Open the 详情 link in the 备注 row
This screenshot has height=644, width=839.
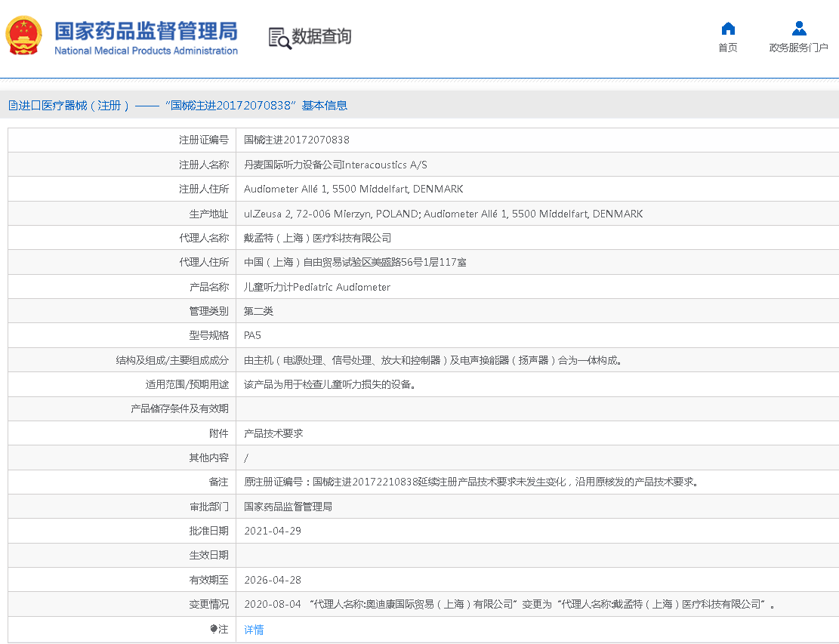tap(253, 629)
